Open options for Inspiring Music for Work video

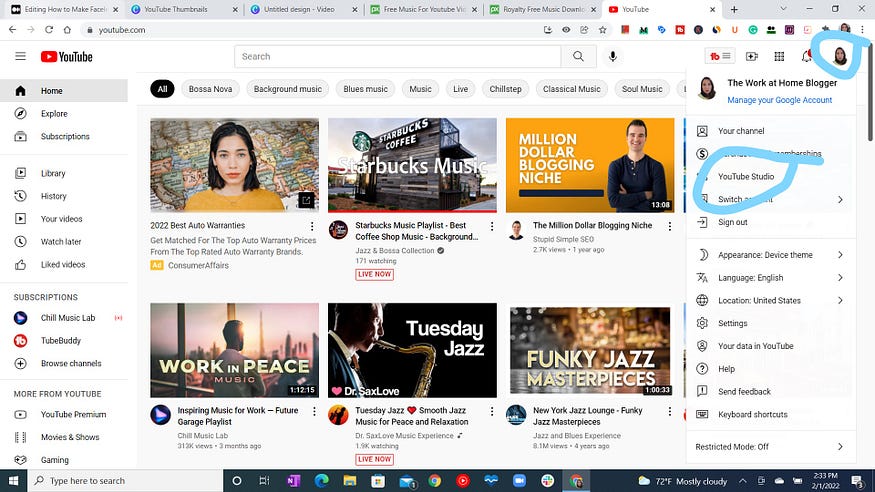pyautogui.click(x=314, y=411)
